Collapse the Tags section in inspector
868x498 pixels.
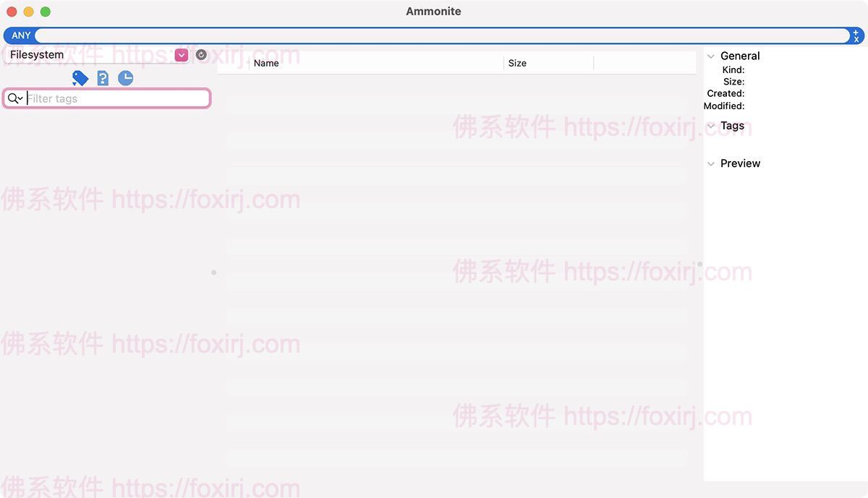coord(711,126)
